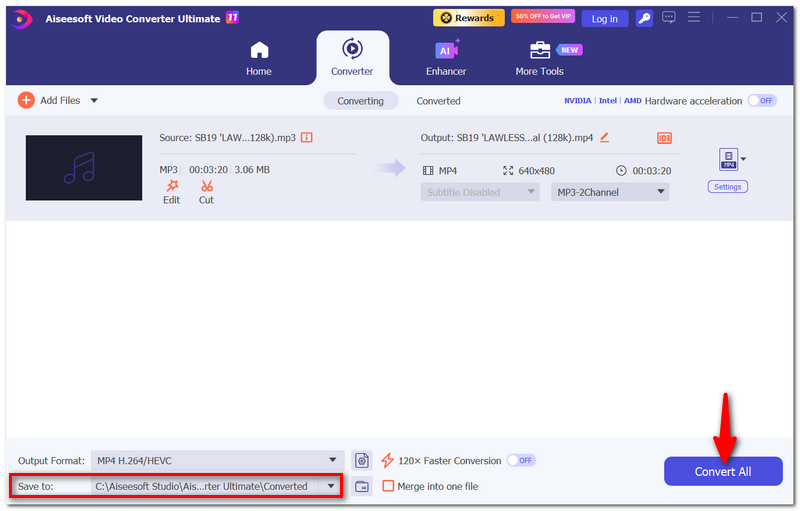Expand the output format arrow beside MP4 icon

click(743, 159)
